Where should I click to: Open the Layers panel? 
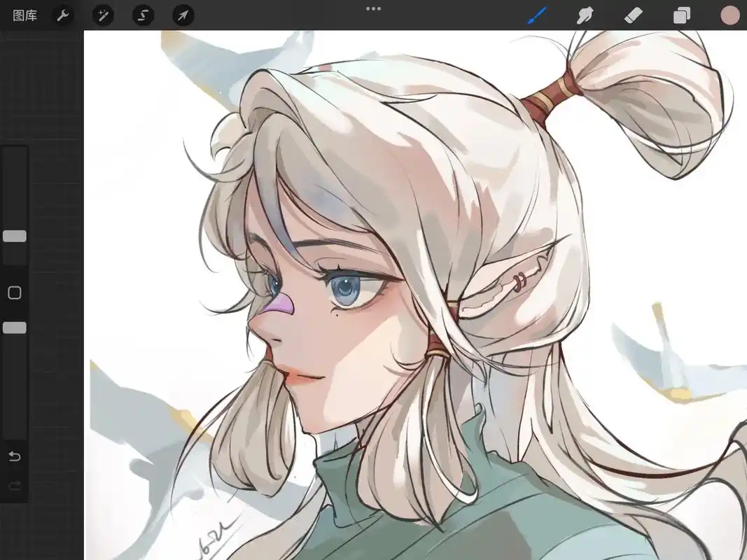[x=681, y=15]
